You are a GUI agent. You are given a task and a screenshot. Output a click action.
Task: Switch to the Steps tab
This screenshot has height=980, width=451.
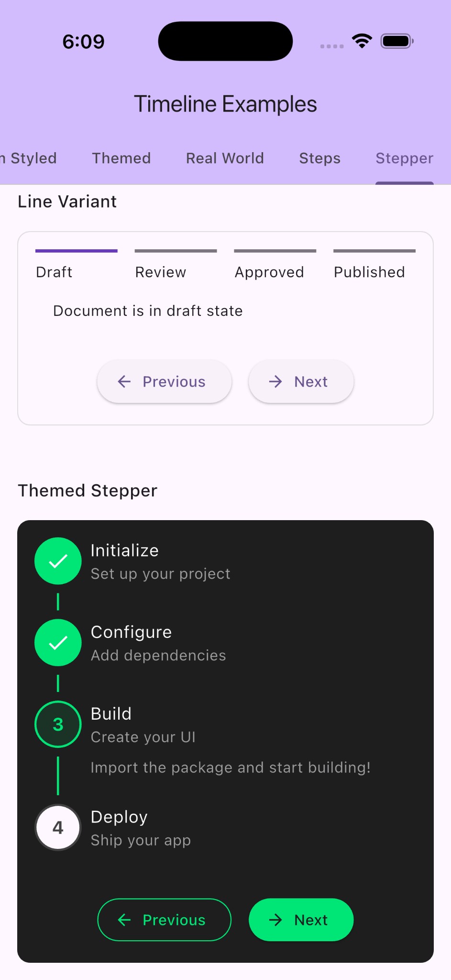point(319,158)
